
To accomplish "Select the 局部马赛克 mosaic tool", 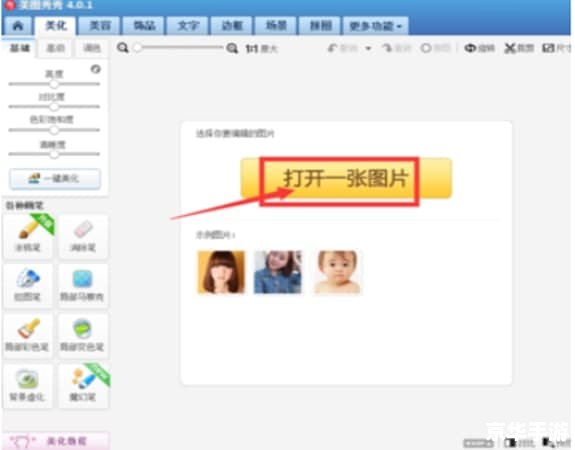I will pos(83,286).
